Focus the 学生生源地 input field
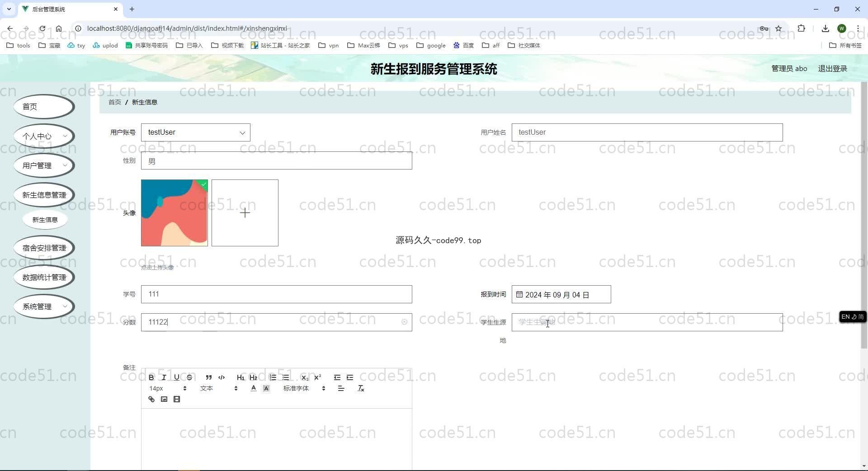The width and height of the screenshot is (868, 471). pyautogui.click(x=647, y=322)
